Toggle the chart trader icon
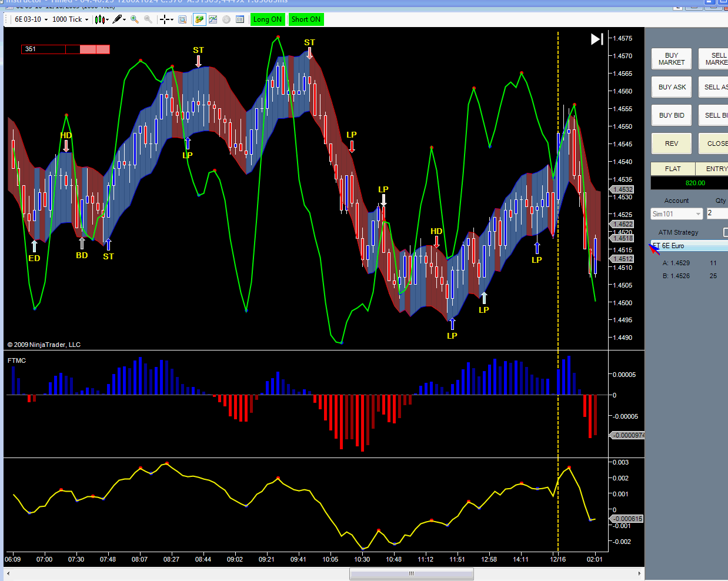Screen dimensions: 728x581 tap(199, 19)
